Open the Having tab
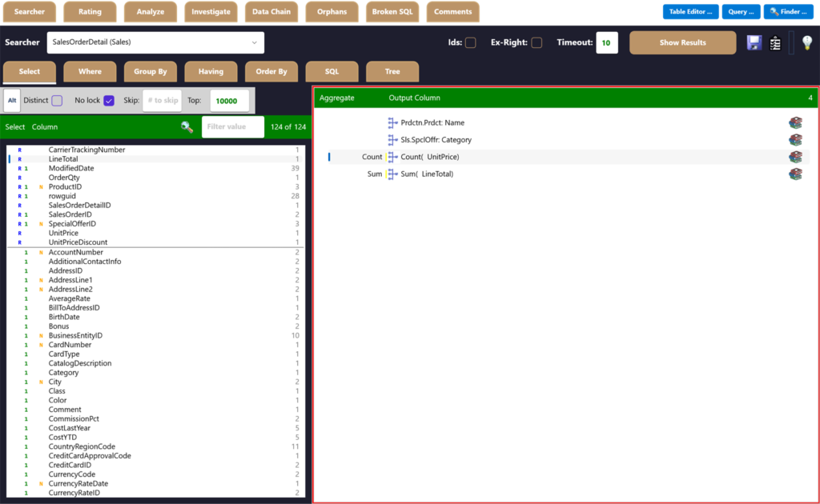 211,71
